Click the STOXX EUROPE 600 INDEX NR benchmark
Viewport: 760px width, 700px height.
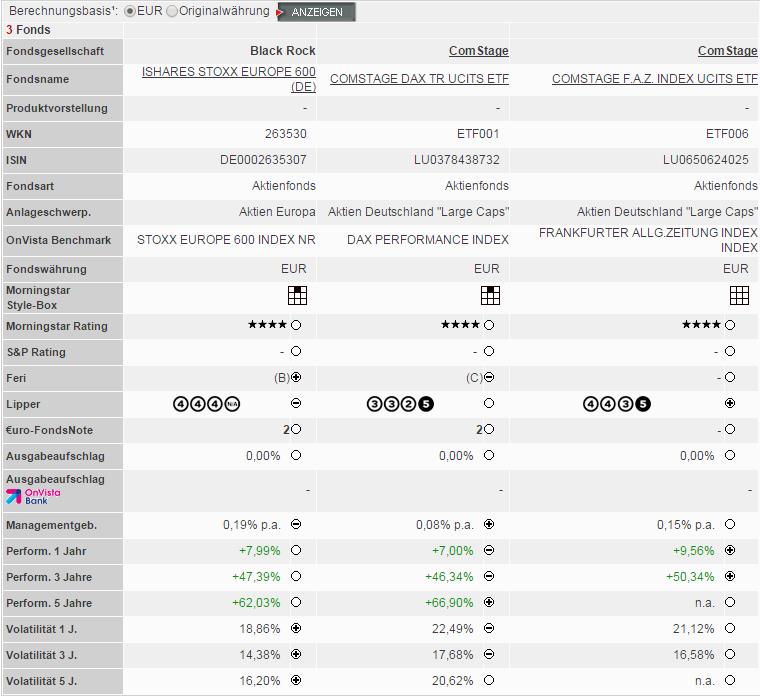click(226, 240)
